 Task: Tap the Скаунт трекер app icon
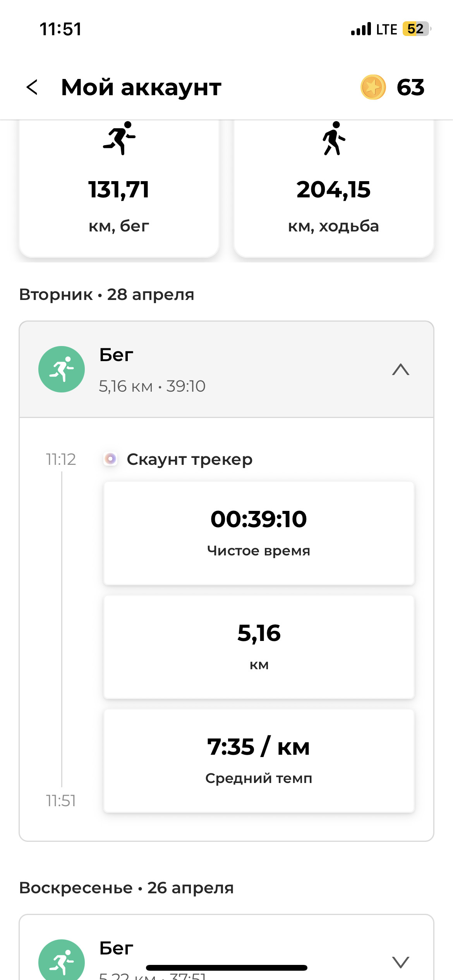pyautogui.click(x=110, y=459)
